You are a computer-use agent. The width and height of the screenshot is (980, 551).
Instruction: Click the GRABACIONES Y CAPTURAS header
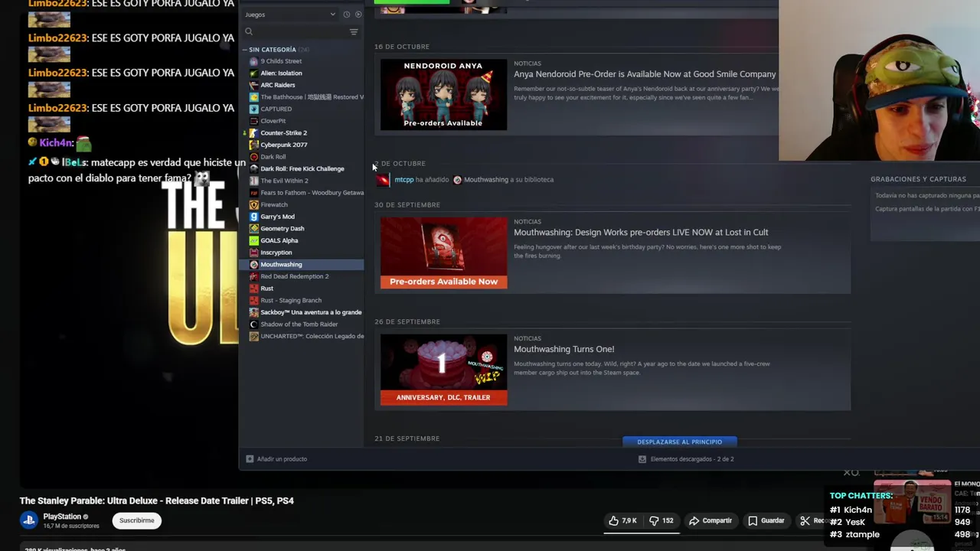click(918, 179)
